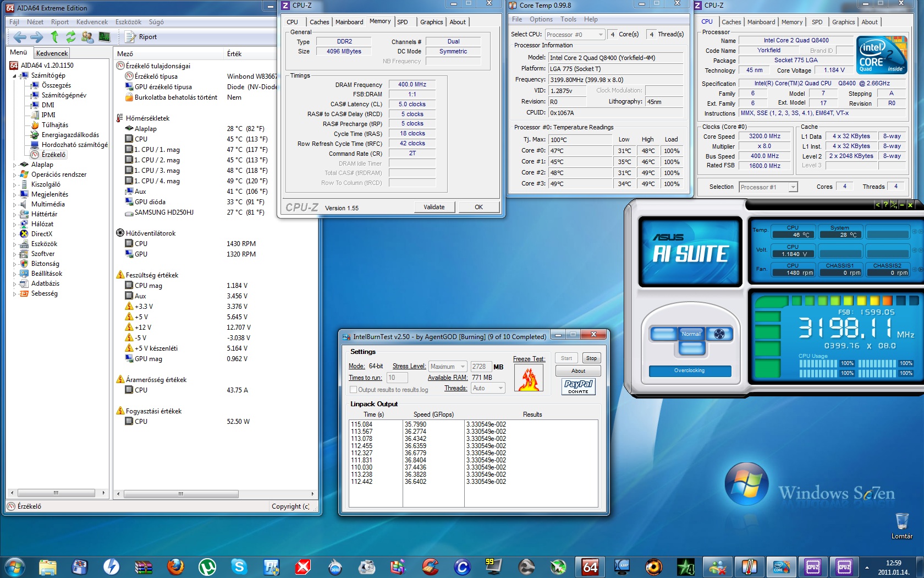The height and width of the screenshot is (578, 924).
Task: Switch to Graphics tab in right CPU-Z window
Action: [x=843, y=22]
